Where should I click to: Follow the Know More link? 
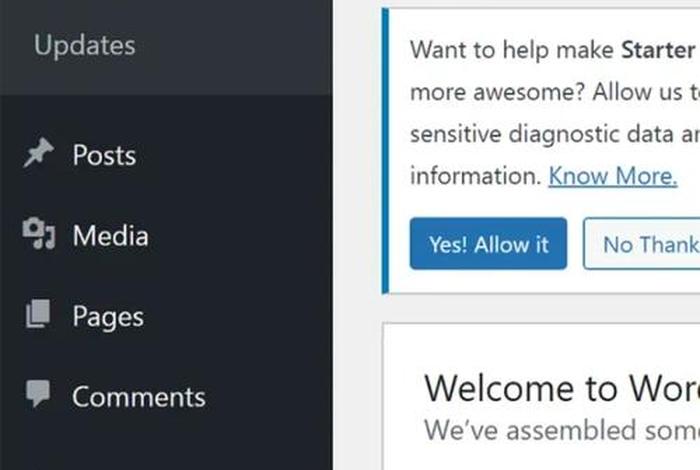(x=612, y=176)
